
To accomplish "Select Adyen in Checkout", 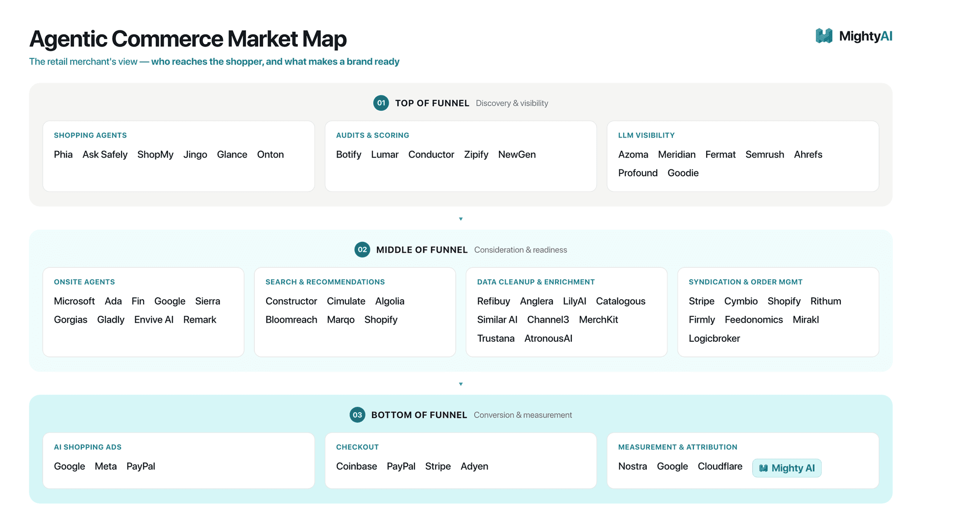I will click(x=474, y=466).
